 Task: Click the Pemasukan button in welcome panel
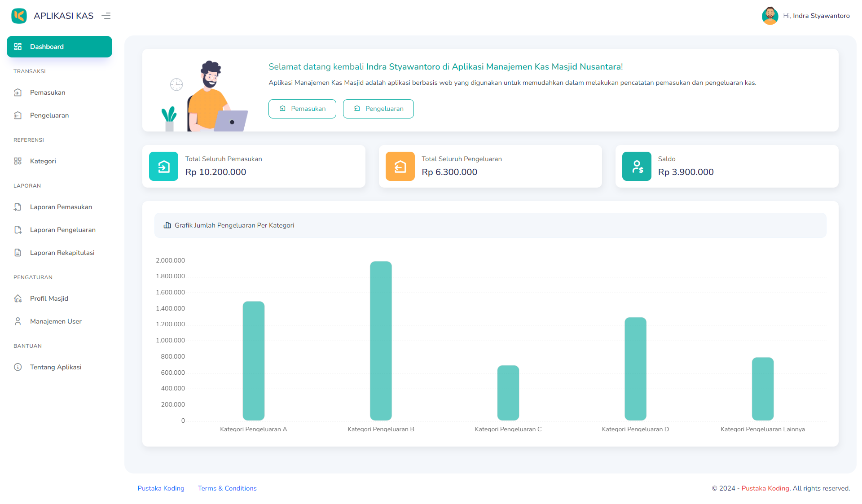pyautogui.click(x=302, y=109)
